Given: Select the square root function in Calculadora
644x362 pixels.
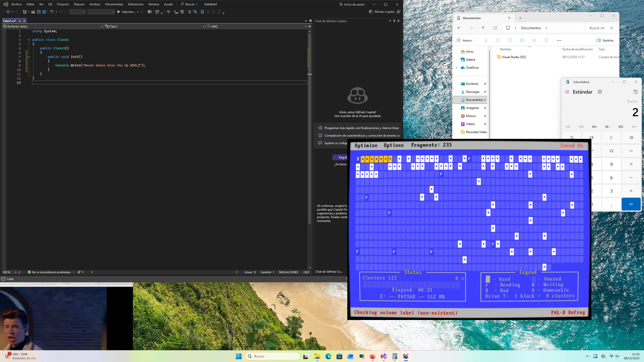Looking at the screenshot, I should (611, 150).
